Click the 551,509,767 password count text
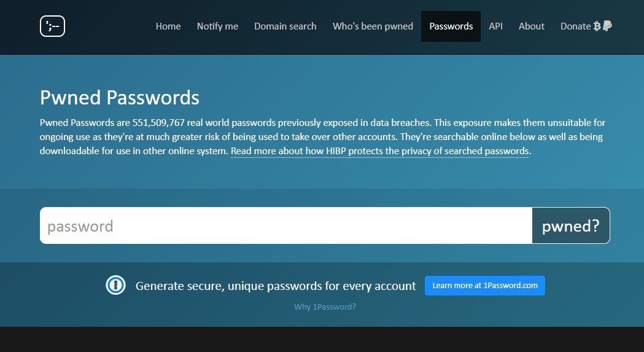 [158, 122]
